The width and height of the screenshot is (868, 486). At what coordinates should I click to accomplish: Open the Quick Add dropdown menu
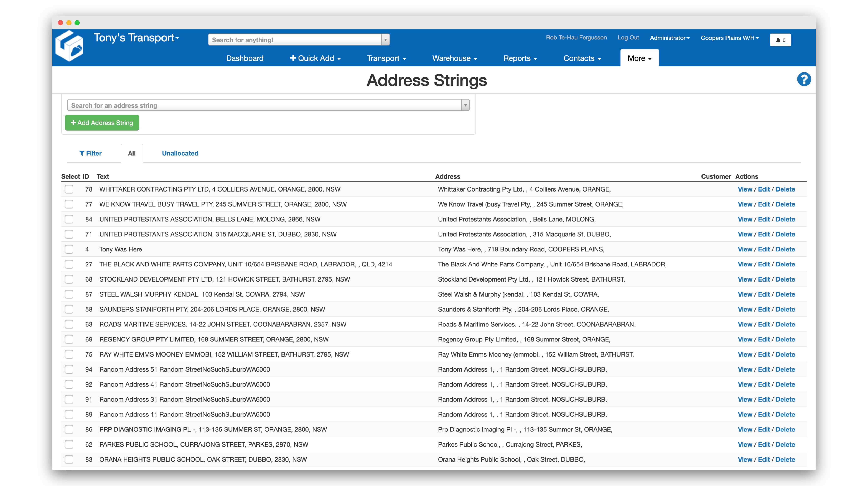[x=316, y=58]
